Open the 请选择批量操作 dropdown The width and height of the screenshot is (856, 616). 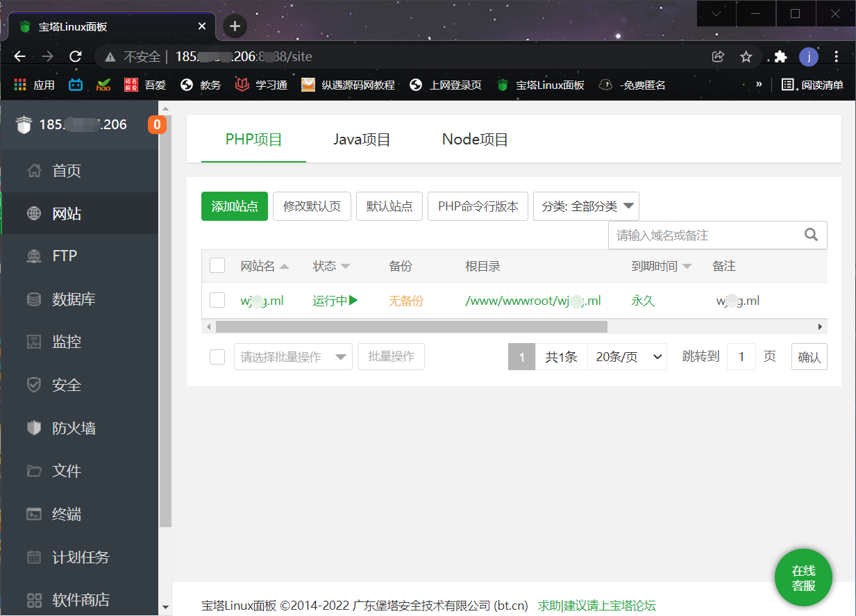click(x=293, y=357)
